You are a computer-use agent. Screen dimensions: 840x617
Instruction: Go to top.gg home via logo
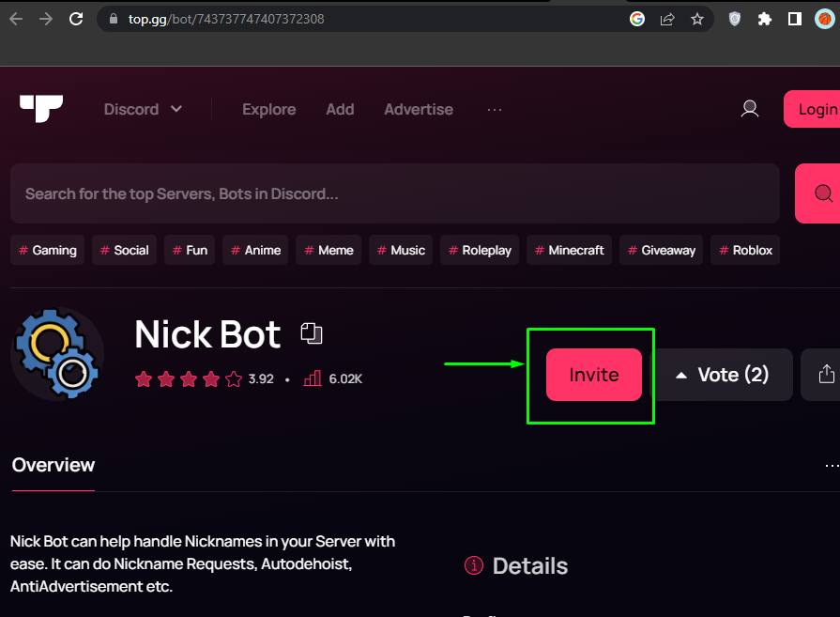41,109
